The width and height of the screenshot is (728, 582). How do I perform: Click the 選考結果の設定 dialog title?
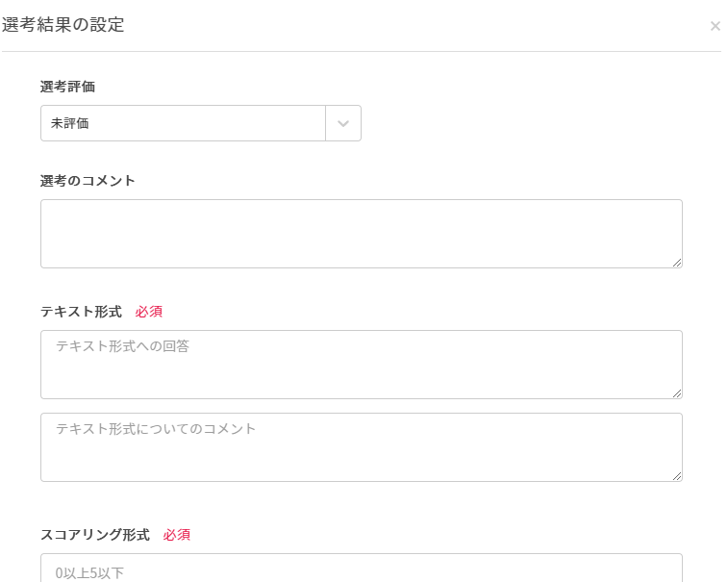[x=63, y=25]
